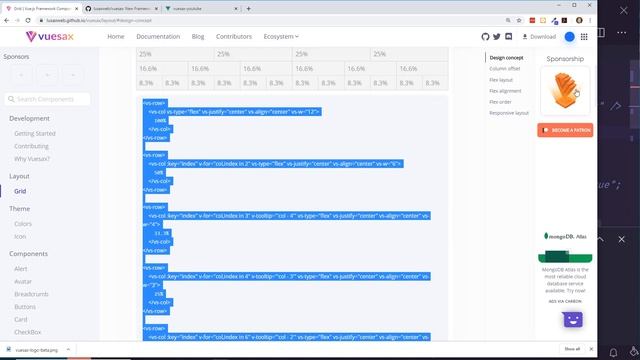Jump to Flex alignment section
This screenshot has width=640, height=360.
point(505,91)
